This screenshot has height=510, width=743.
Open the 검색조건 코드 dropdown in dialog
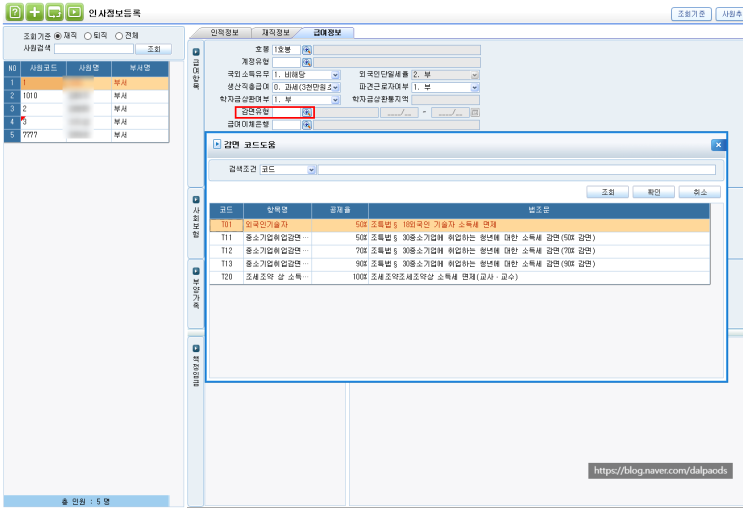311,170
